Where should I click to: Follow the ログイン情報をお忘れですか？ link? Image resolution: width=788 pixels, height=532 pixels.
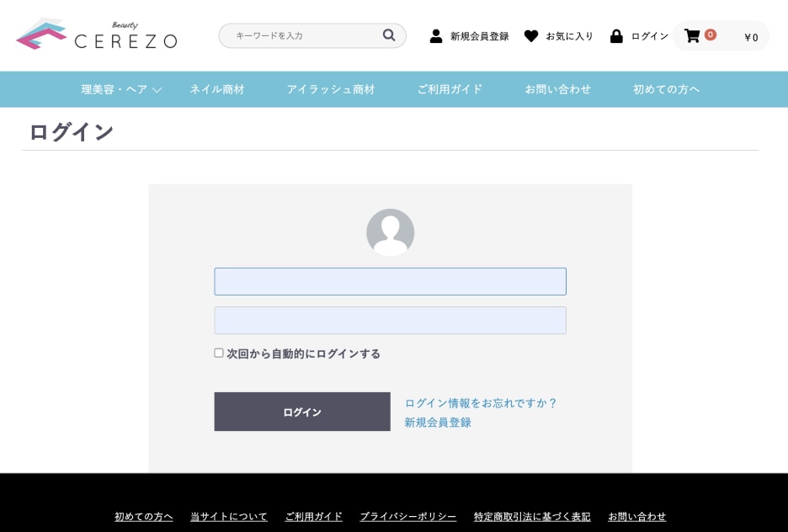click(x=481, y=403)
